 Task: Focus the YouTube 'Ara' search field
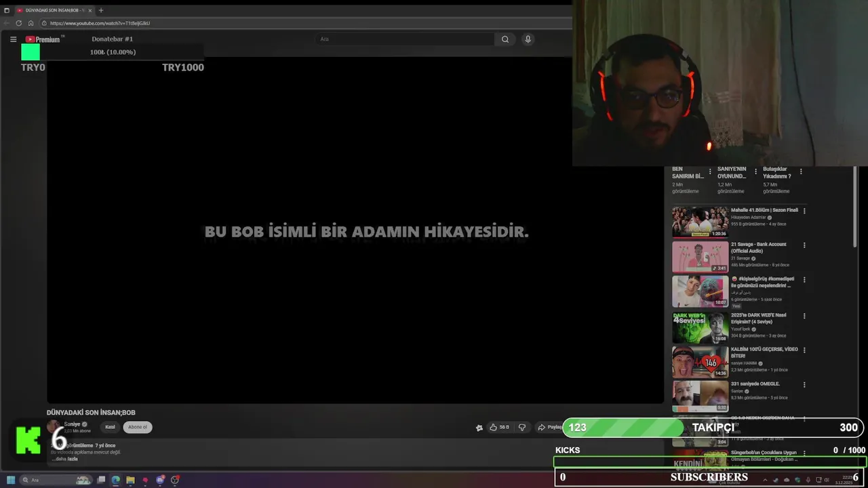[406, 39]
